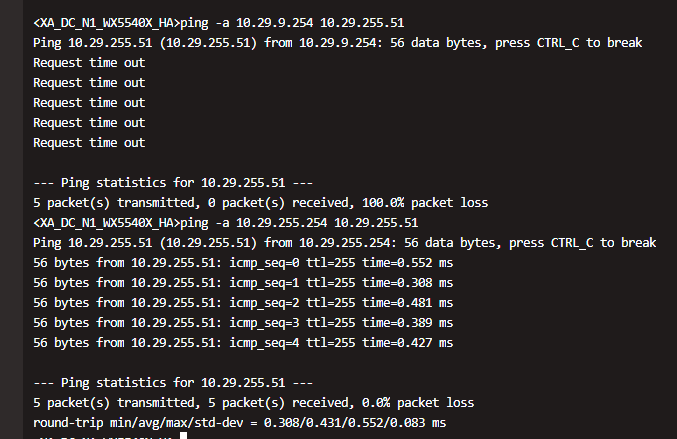This screenshot has height=439, width=677.
Task: Select the icmp_seq=1 reply line
Action: click(243, 283)
